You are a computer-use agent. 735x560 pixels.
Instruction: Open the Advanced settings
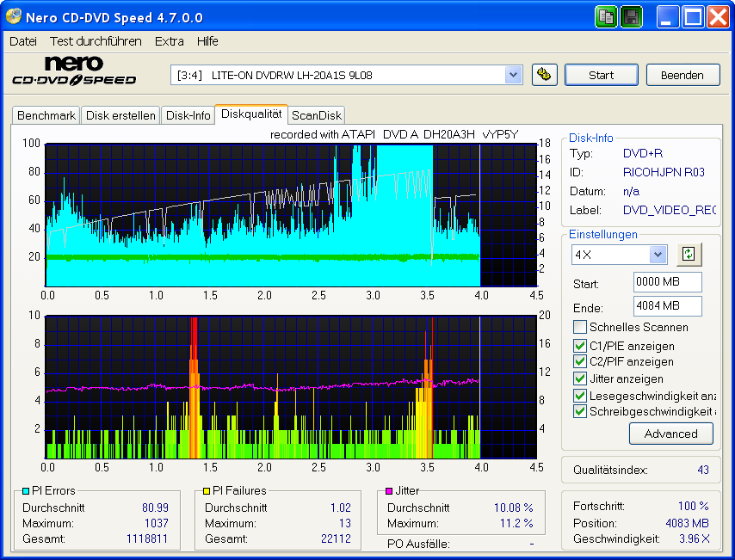671,434
